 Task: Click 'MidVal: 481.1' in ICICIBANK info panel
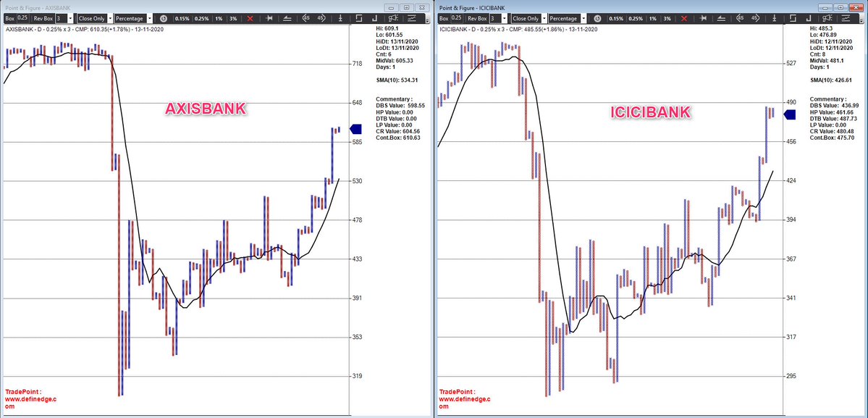click(828, 61)
